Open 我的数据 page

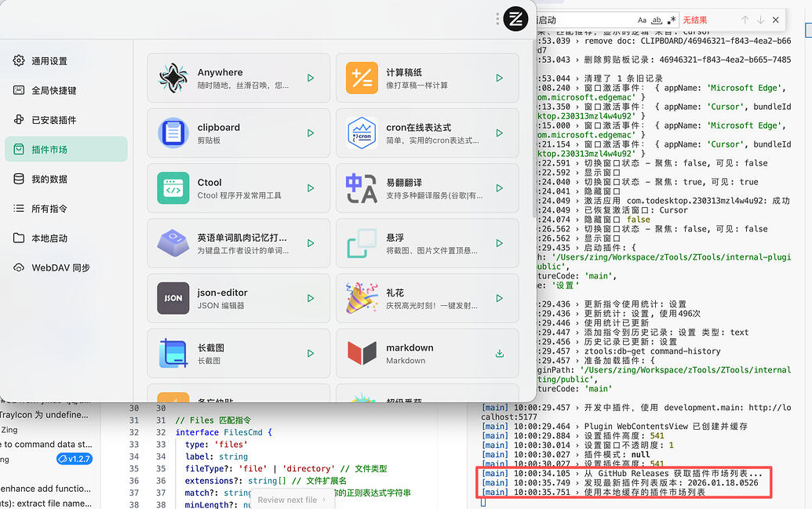pos(66,179)
